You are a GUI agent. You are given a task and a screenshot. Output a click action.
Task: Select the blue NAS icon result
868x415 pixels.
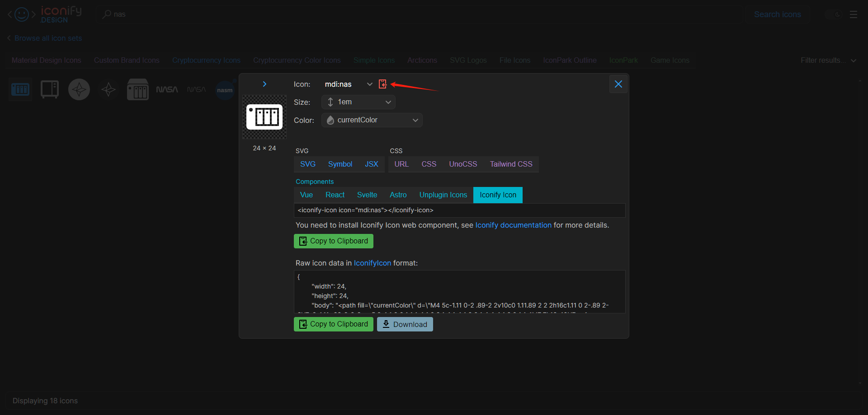[20, 89]
